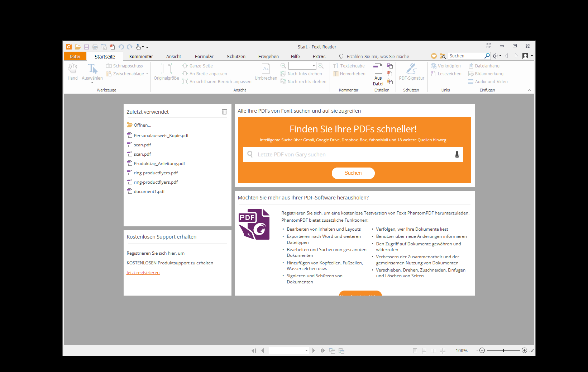
Task: Click the last page arrow in status bar
Action: pos(322,351)
